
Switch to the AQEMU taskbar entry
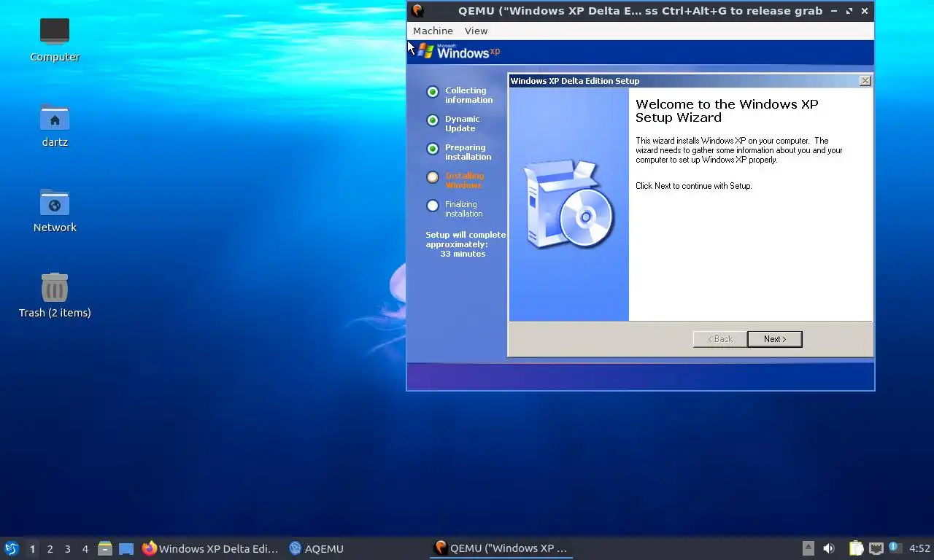[316, 548]
